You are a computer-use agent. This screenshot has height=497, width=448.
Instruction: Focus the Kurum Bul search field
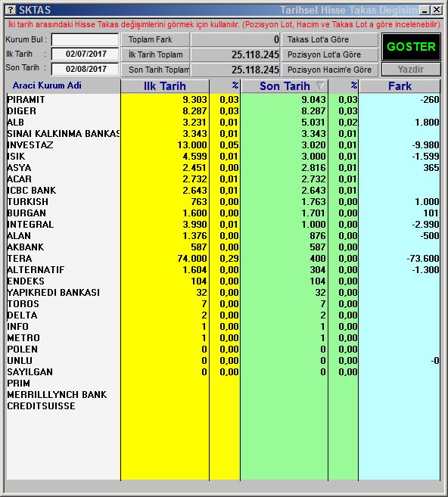(85, 39)
